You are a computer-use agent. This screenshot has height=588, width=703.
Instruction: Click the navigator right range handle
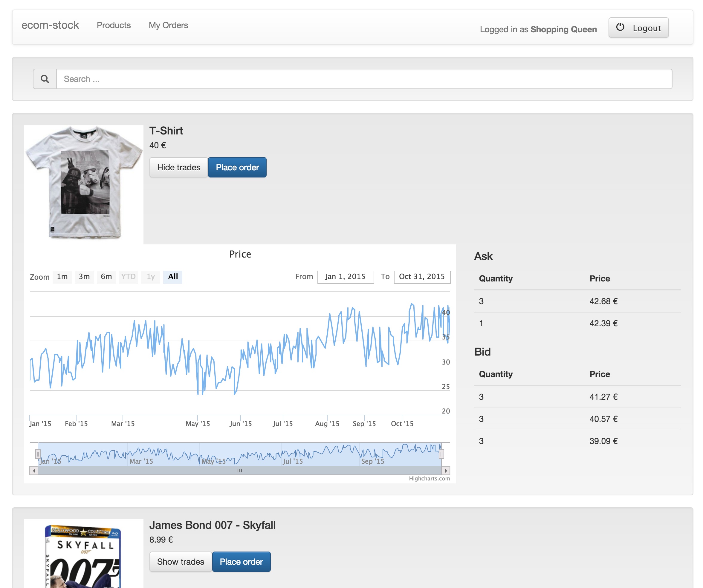pyautogui.click(x=441, y=454)
